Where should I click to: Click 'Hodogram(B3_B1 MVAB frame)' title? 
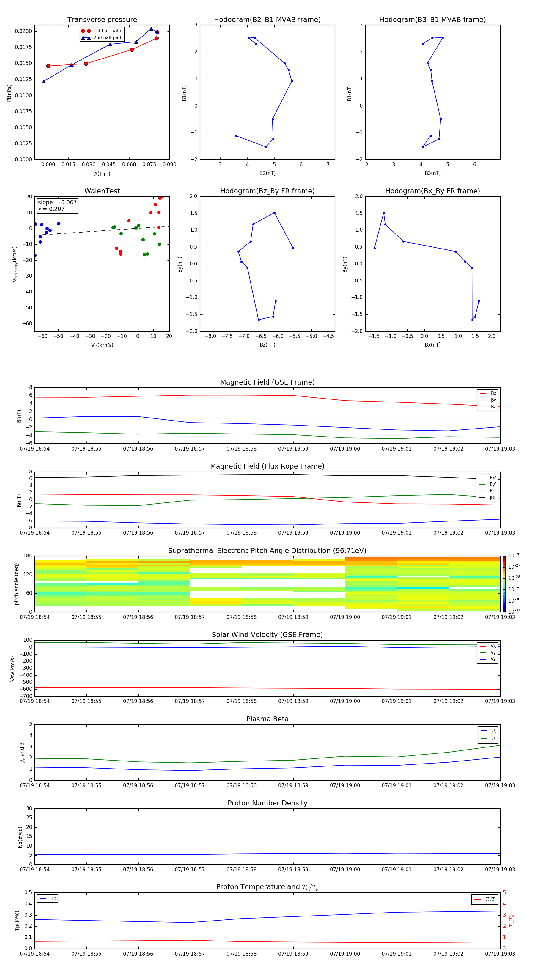point(432,20)
